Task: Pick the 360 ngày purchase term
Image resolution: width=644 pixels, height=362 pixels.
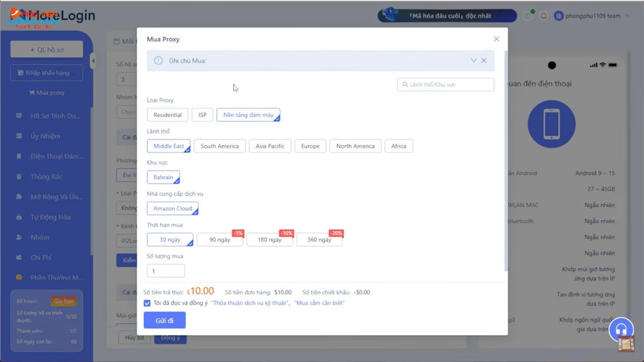Action: [x=319, y=240]
